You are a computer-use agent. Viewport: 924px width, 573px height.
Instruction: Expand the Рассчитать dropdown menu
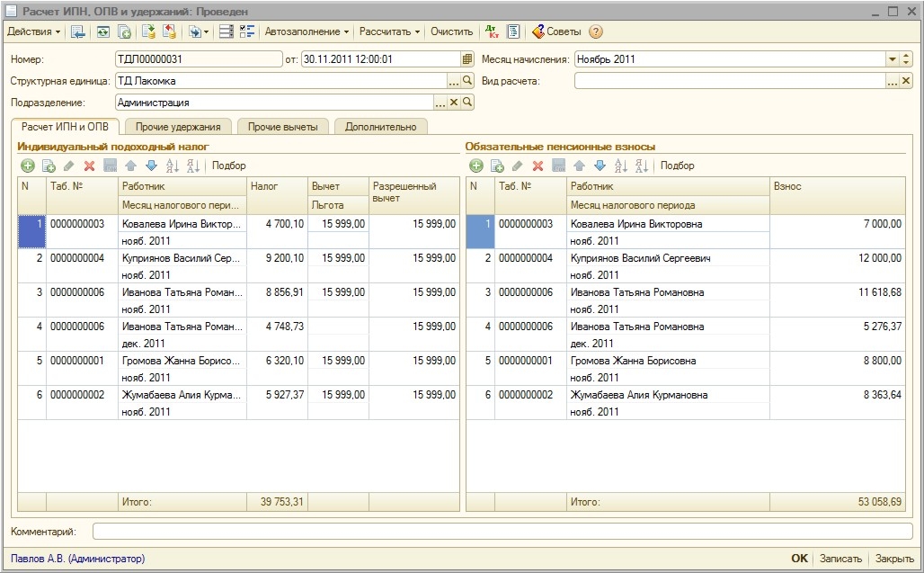pyautogui.click(x=389, y=31)
